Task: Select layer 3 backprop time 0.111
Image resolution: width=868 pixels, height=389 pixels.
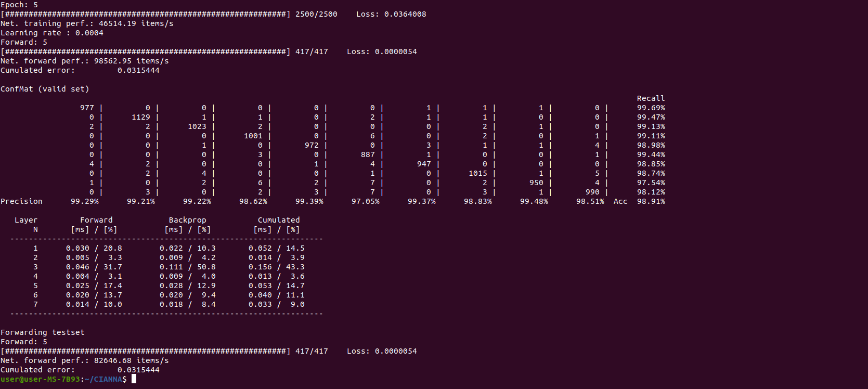Action: pyautogui.click(x=171, y=267)
